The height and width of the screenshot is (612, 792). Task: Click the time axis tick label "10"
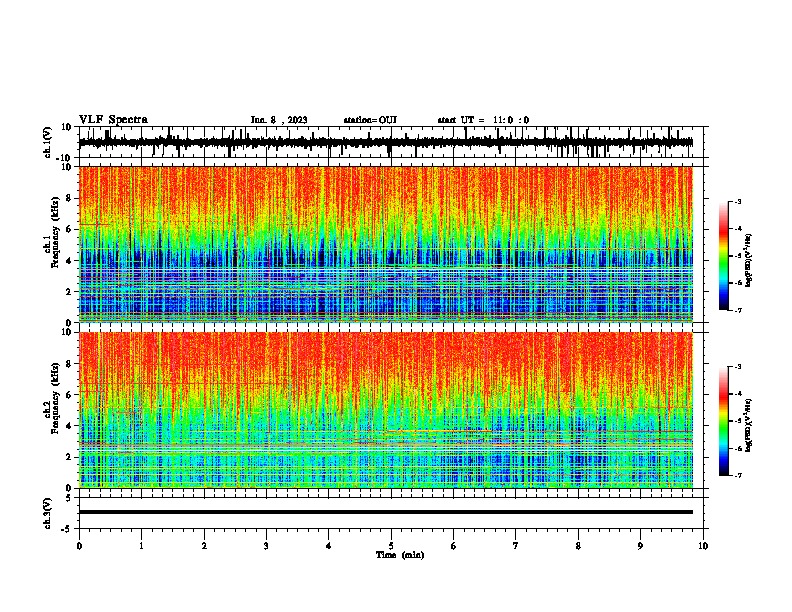click(x=703, y=546)
